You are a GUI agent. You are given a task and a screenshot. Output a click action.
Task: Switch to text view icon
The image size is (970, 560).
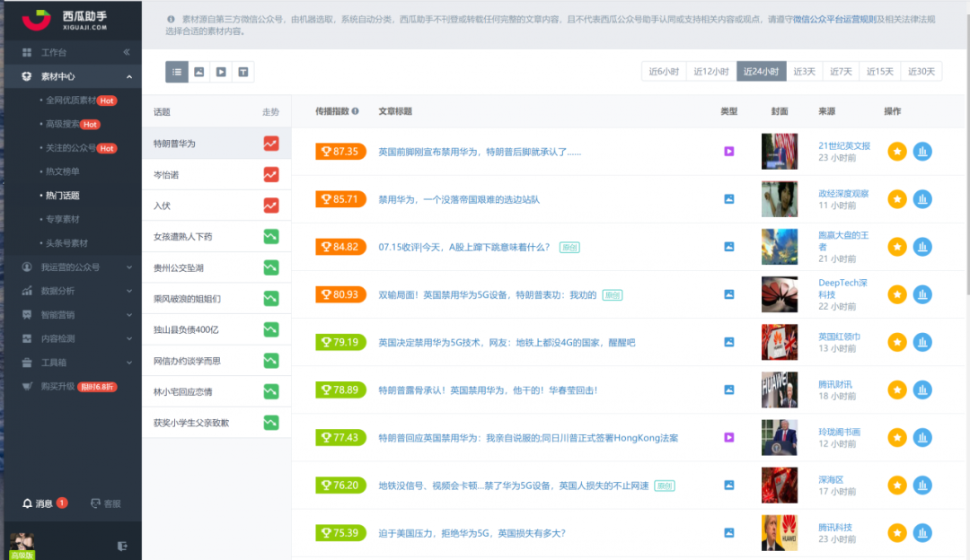click(x=243, y=72)
